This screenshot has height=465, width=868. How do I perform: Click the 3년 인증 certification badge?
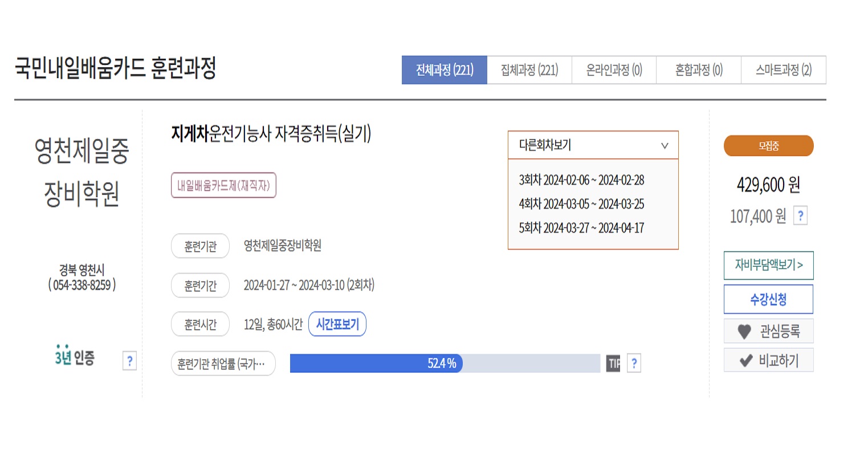(75, 358)
